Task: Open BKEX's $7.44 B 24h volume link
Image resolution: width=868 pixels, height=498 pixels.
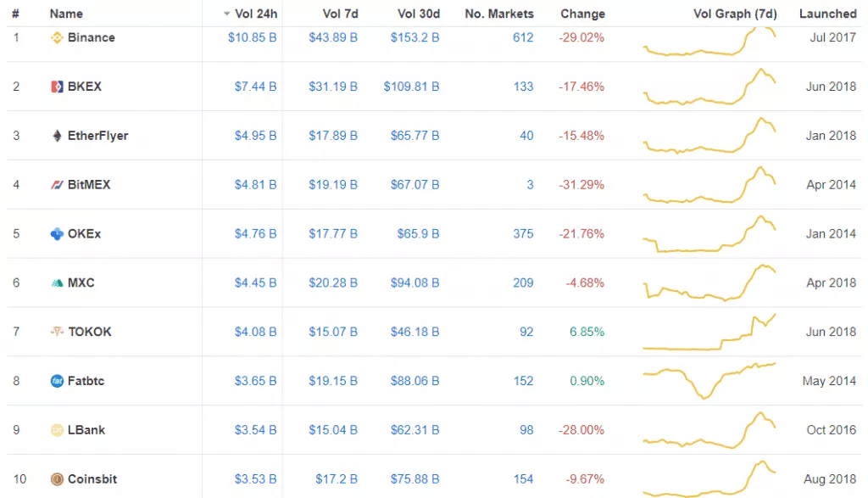Action: pos(255,87)
